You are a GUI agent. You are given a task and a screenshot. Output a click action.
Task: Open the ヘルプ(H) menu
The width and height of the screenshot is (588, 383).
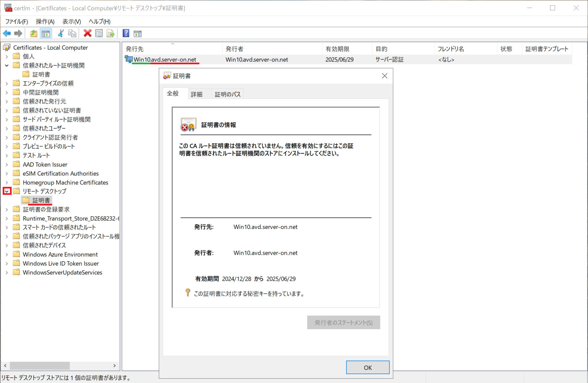pos(100,21)
